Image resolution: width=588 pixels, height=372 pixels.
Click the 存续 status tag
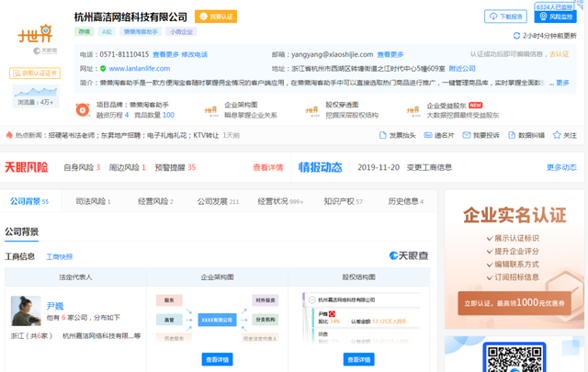tap(84, 31)
